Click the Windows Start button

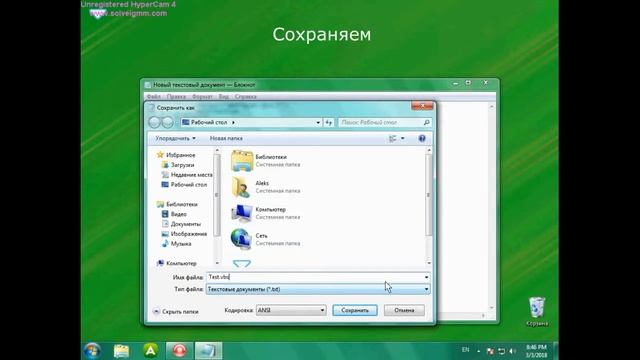(x=93, y=351)
